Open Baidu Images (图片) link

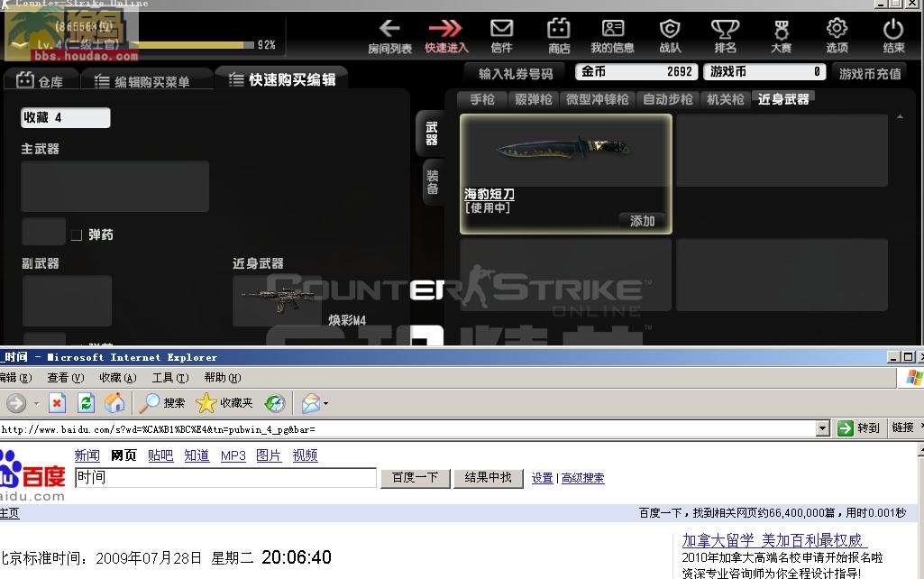pos(269,455)
